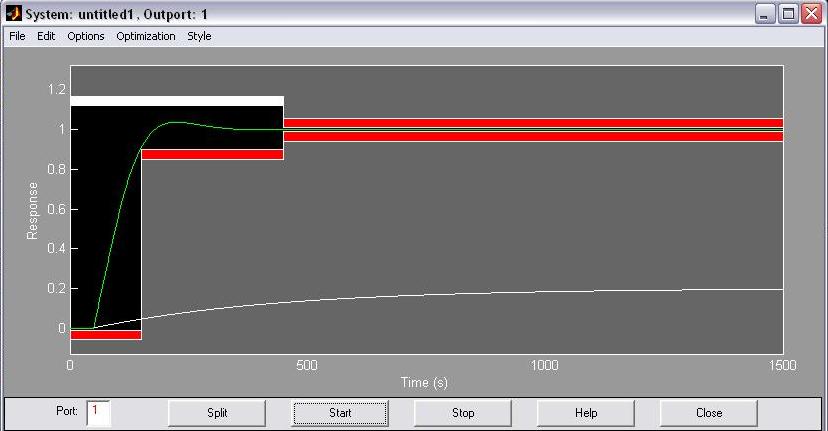The height and width of the screenshot is (431, 828).
Task: Open the File menu
Action: [x=17, y=36]
